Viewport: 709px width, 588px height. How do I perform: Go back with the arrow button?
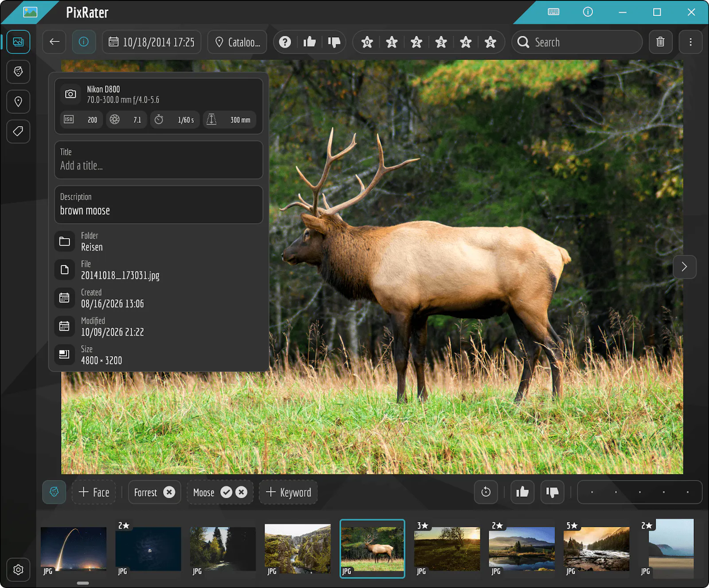pyautogui.click(x=55, y=42)
